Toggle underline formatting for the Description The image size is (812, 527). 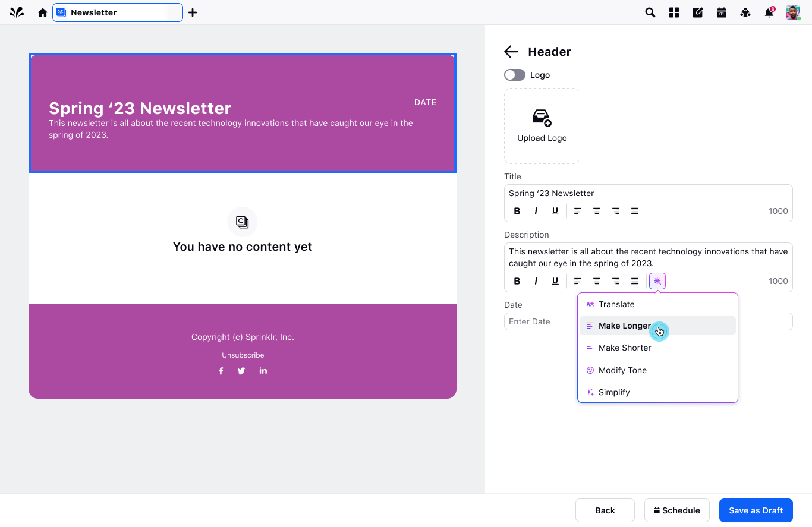555,280
